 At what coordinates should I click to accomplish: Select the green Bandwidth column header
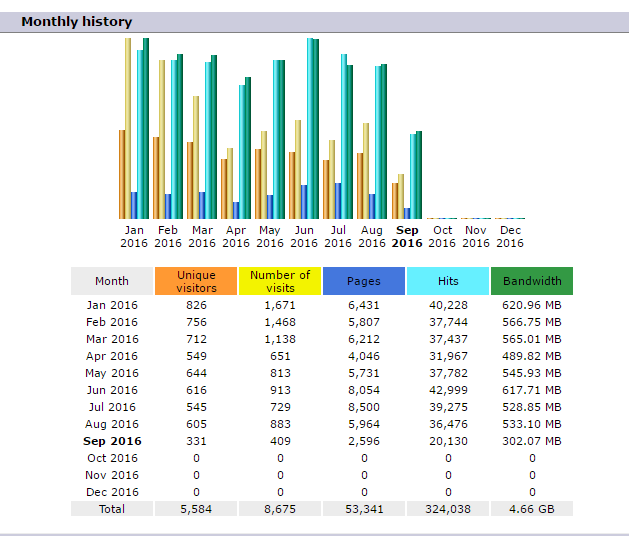coord(532,281)
